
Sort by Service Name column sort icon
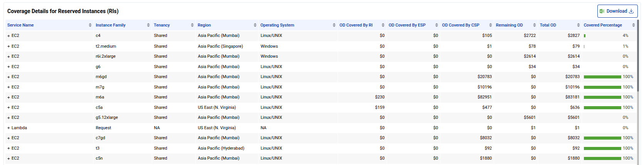(90, 25)
